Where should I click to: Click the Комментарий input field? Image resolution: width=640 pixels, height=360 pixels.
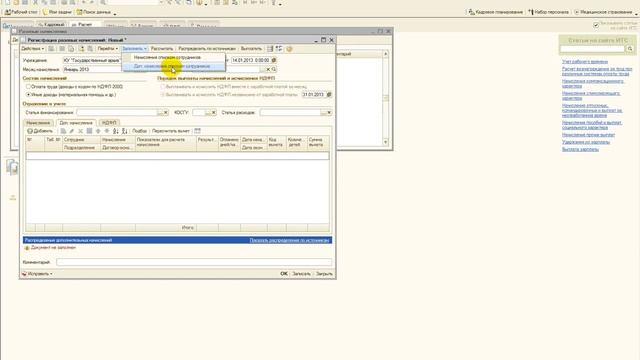click(x=194, y=262)
